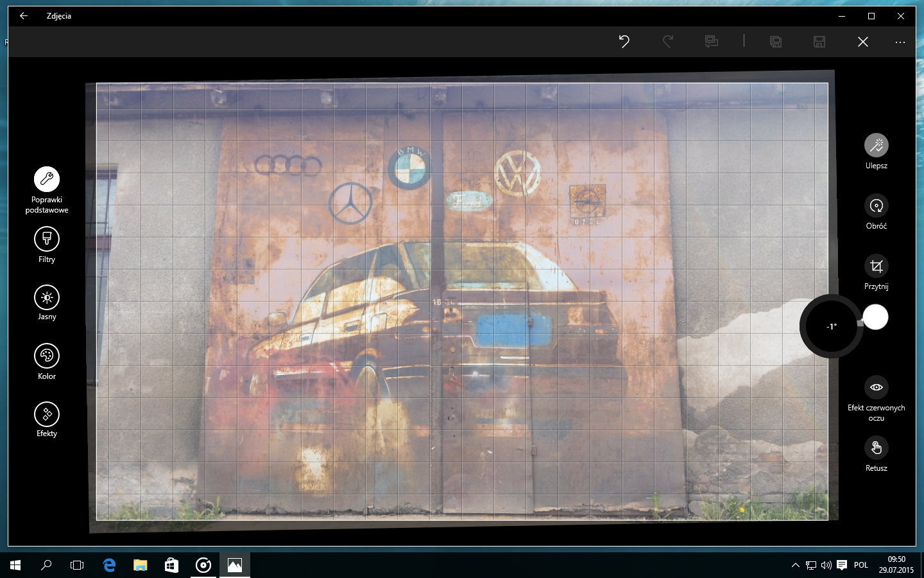Choose the Przytnij crop tool
Screen dimensions: 924x578
pyautogui.click(x=877, y=272)
